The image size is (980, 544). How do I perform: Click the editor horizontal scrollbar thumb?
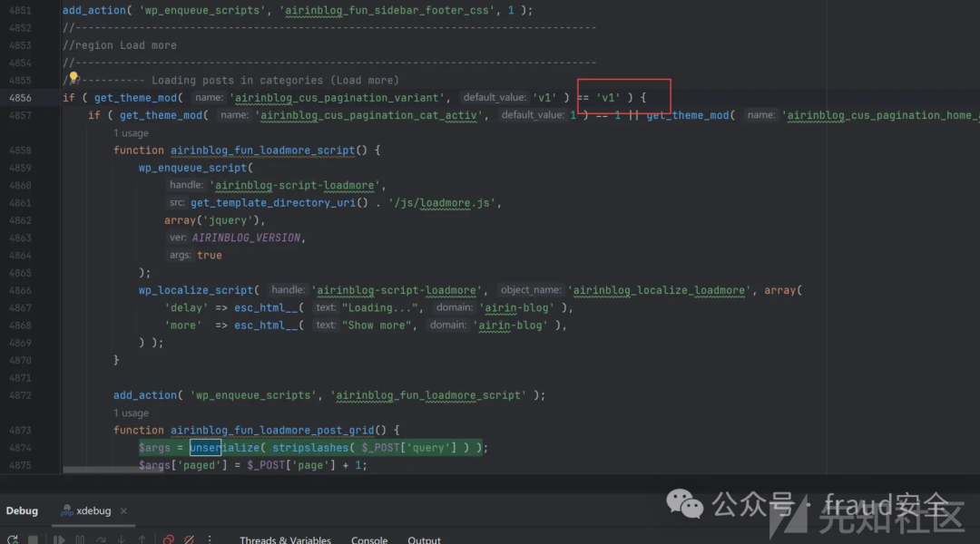point(113,470)
